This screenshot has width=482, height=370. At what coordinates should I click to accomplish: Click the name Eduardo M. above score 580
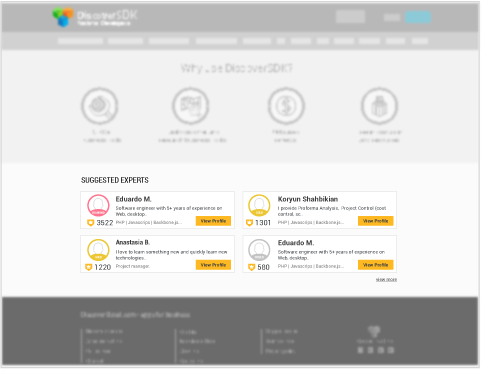coord(296,243)
